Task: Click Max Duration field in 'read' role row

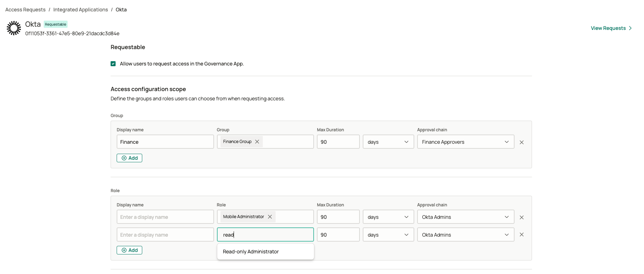Action: pyautogui.click(x=339, y=235)
